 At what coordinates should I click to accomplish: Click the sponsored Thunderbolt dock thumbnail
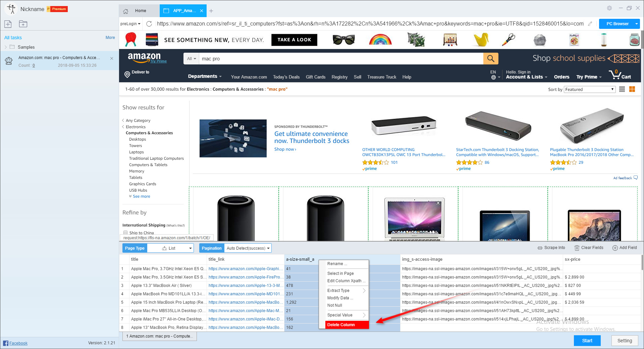click(x=233, y=138)
